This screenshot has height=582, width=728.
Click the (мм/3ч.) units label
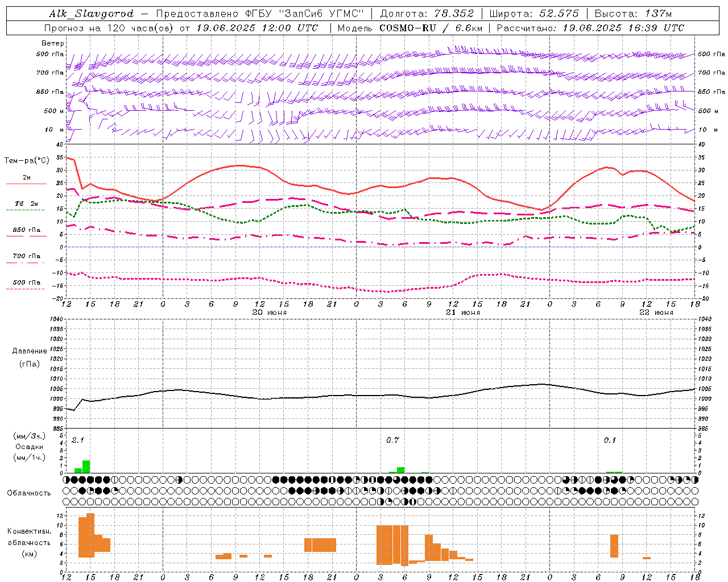coord(30,436)
